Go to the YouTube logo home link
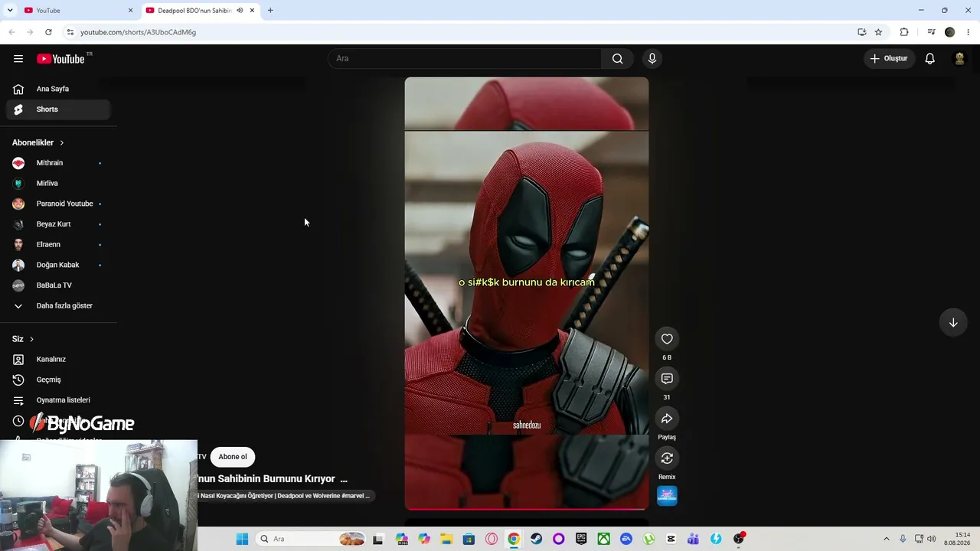Screen dimensions: 980x551 (60, 59)
